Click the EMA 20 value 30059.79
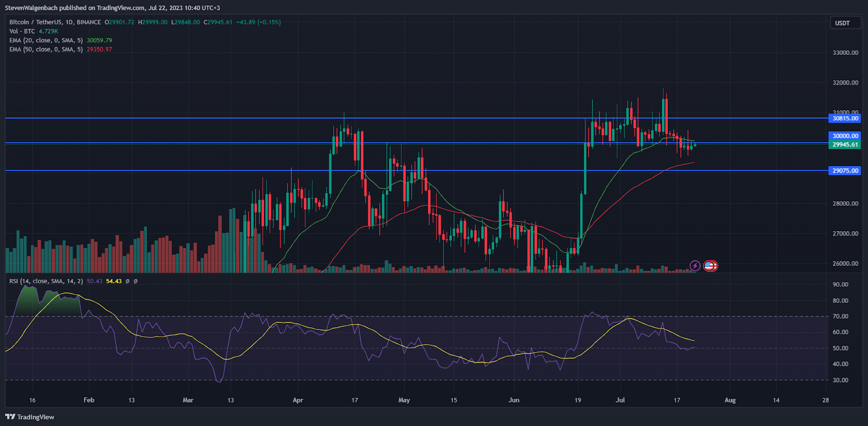This screenshot has height=426, width=868. point(99,40)
